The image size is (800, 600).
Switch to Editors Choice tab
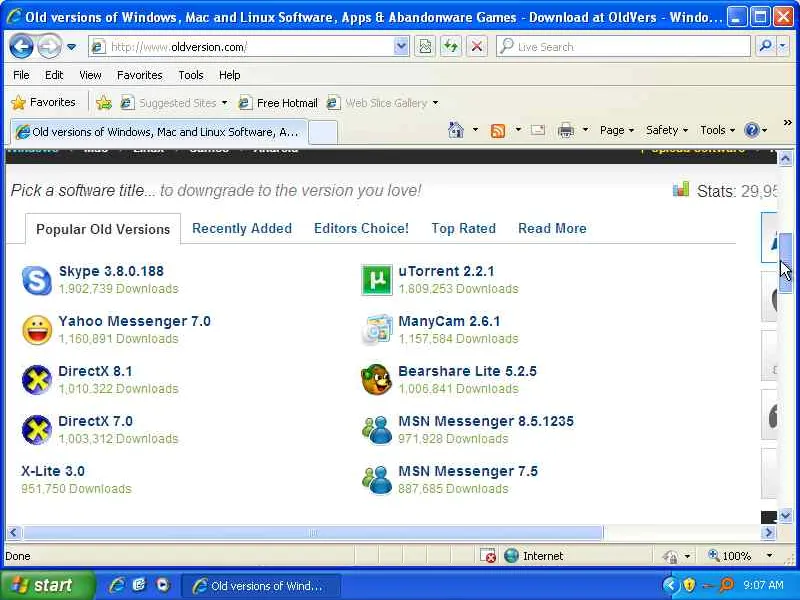point(361,228)
